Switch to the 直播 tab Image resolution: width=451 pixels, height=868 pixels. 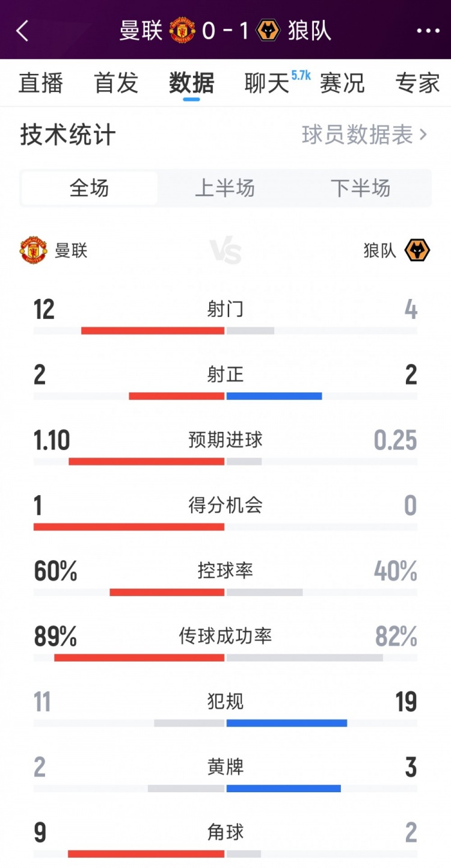pyautogui.click(x=41, y=83)
